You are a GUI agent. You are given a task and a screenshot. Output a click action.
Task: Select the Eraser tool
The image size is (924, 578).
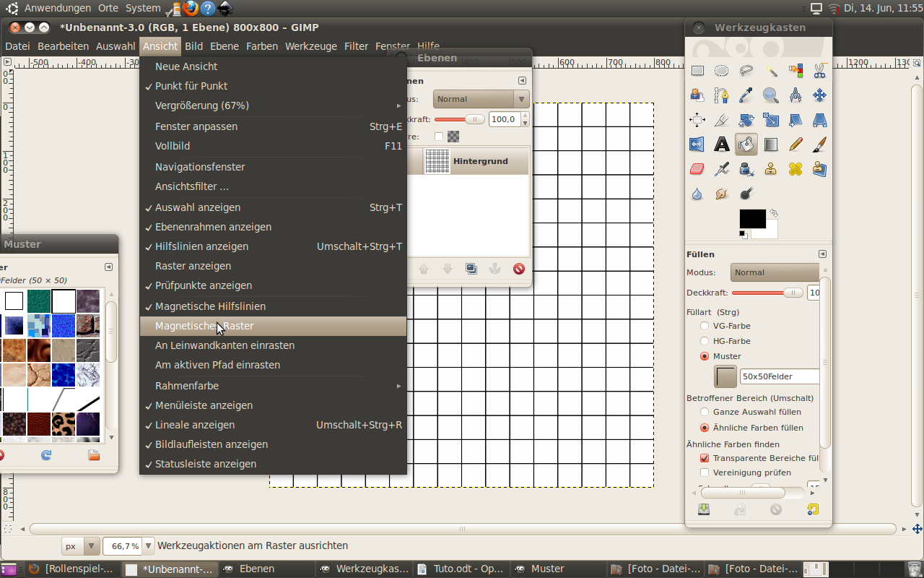pos(697,169)
